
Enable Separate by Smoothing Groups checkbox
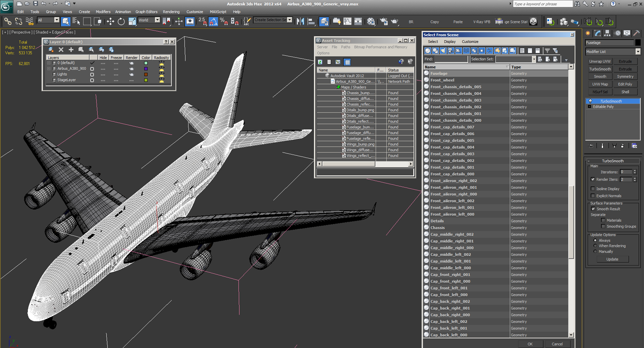click(603, 226)
